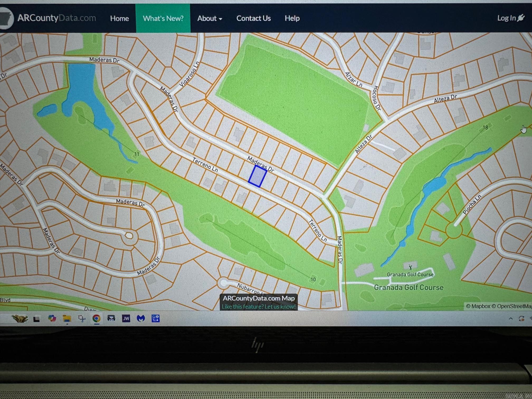532x399 pixels.
Task: Click the Granada Golf Course map label
Action: pos(409,287)
